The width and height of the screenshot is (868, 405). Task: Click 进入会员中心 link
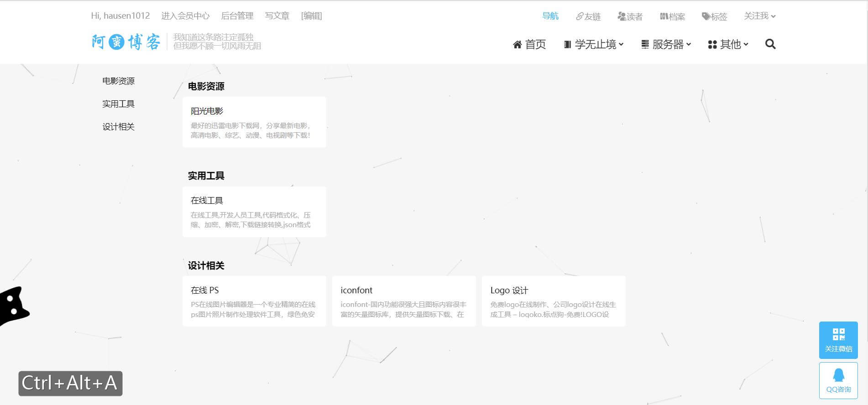pos(185,16)
